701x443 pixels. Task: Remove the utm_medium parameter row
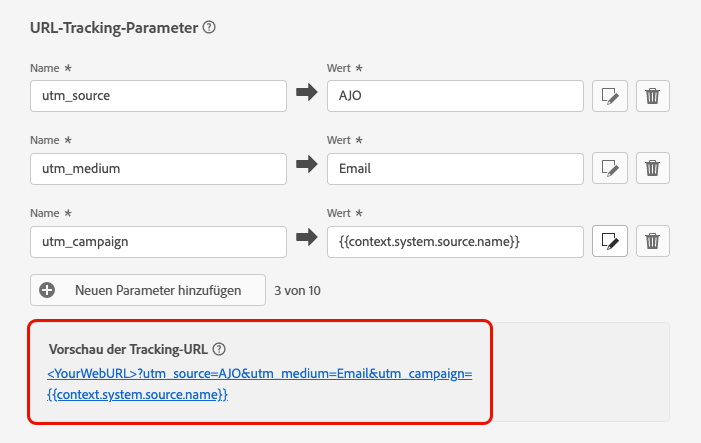click(x=653, y=168)
